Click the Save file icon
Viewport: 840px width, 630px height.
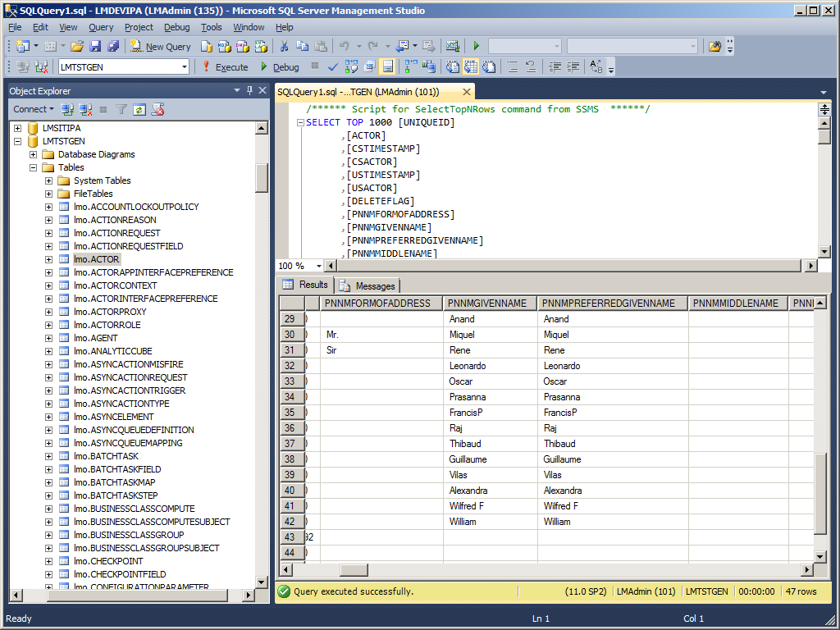95,47
